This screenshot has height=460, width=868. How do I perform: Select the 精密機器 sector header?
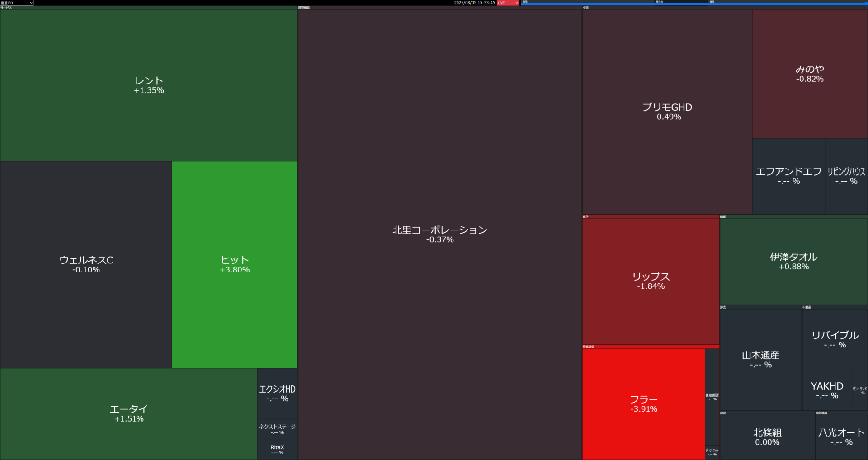[x=440, y=8]
